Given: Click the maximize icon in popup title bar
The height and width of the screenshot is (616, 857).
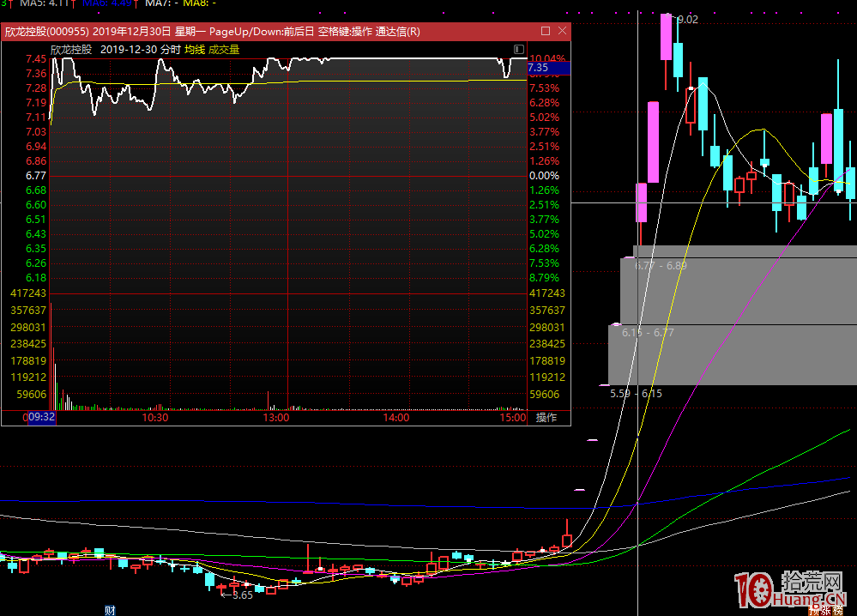Looking at the screenshot, I should 546,31.
